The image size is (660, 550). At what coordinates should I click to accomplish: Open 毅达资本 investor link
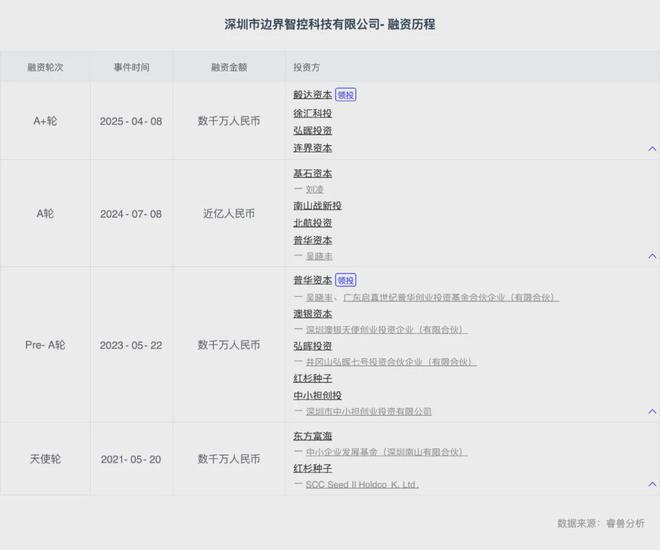pyautogui.click(x=313, y=95)
